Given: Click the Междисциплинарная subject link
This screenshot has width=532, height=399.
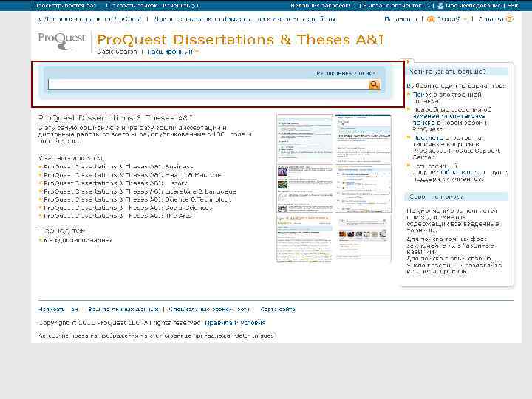Looking at the screenshot, I should [x=78, y=241].
